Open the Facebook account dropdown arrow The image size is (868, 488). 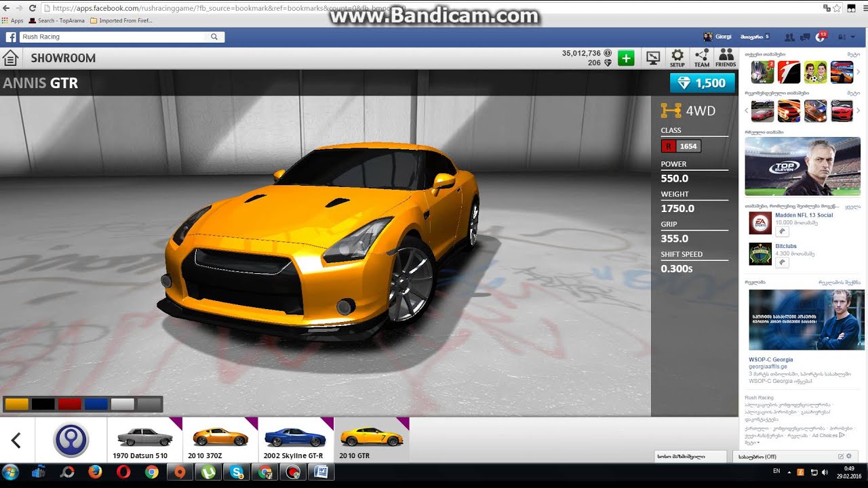[x=854, y=37]
